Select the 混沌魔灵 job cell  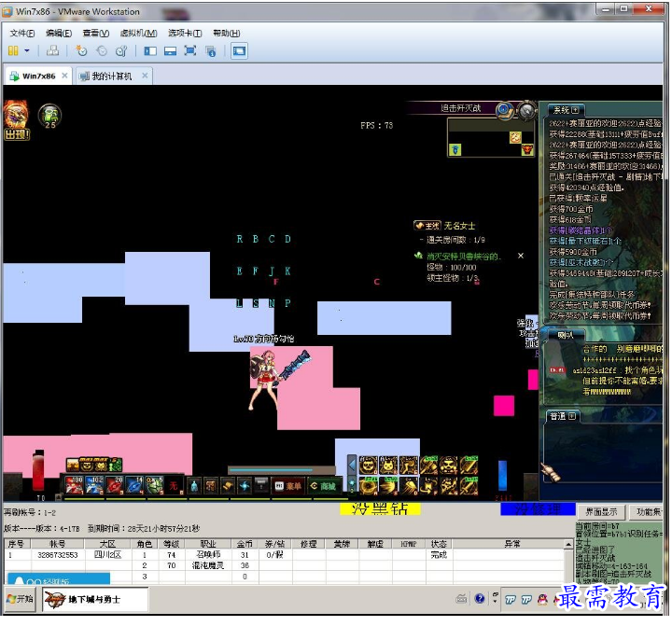pyautogui.click(x=208, y=565)
